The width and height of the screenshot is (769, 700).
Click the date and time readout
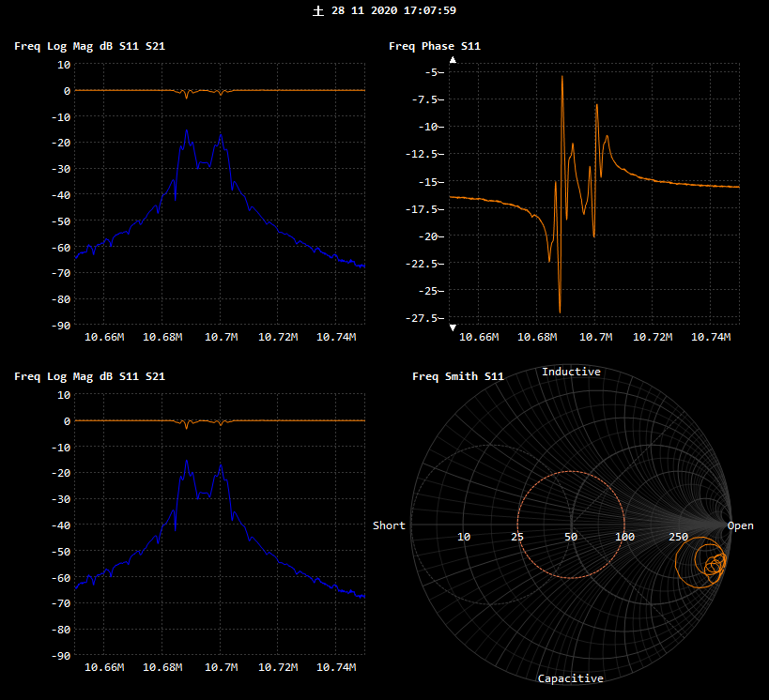click(385, 10)
